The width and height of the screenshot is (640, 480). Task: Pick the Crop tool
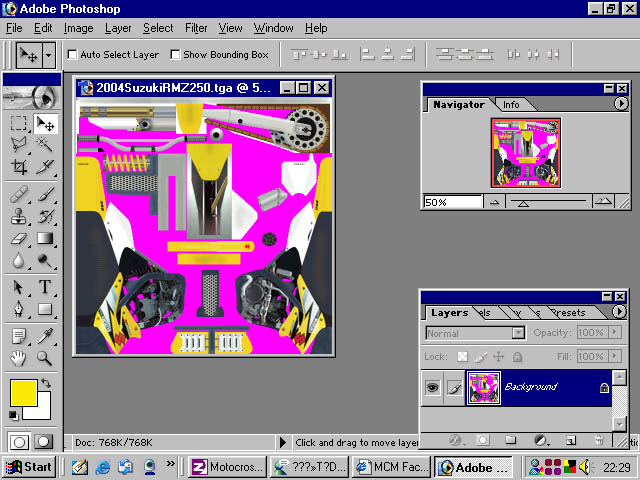(x=19, y=168)
